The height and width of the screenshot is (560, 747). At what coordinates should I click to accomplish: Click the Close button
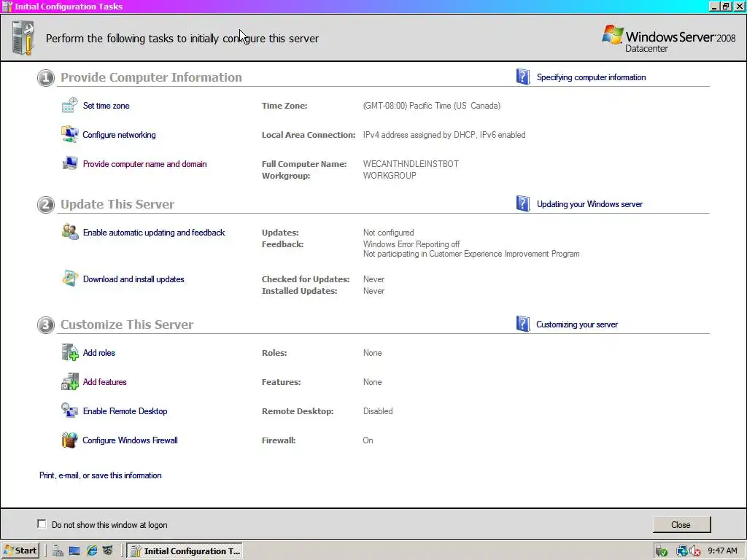pos(681,524)
